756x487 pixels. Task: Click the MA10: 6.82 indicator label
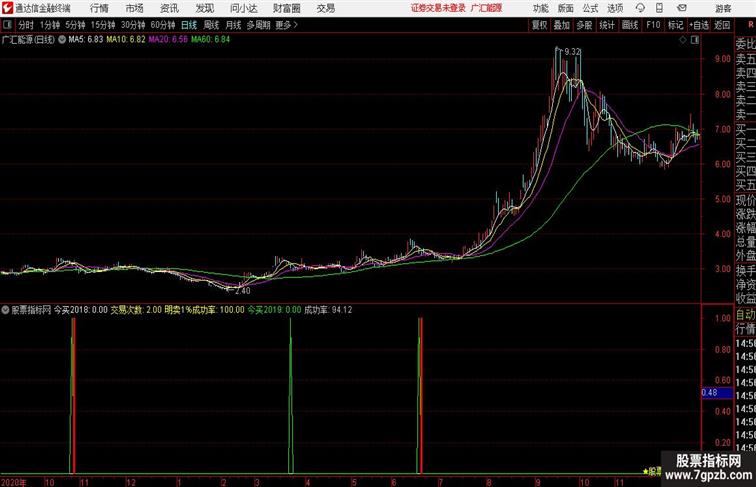click(126, 40)
